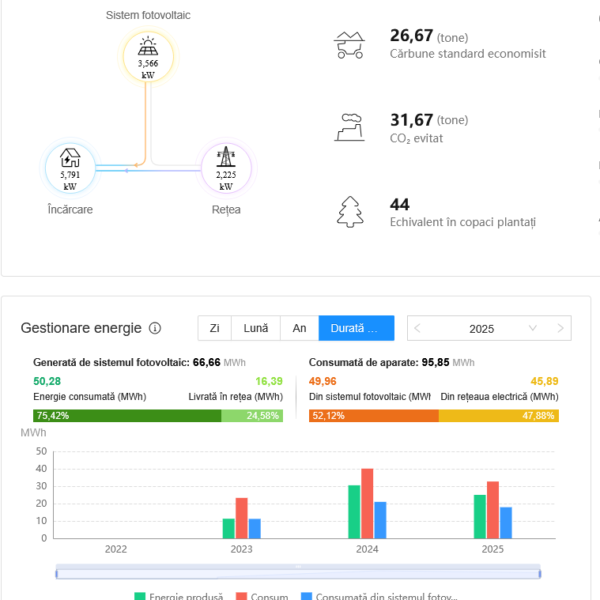Click the chart zoom range slider bar

click(298, 572)
